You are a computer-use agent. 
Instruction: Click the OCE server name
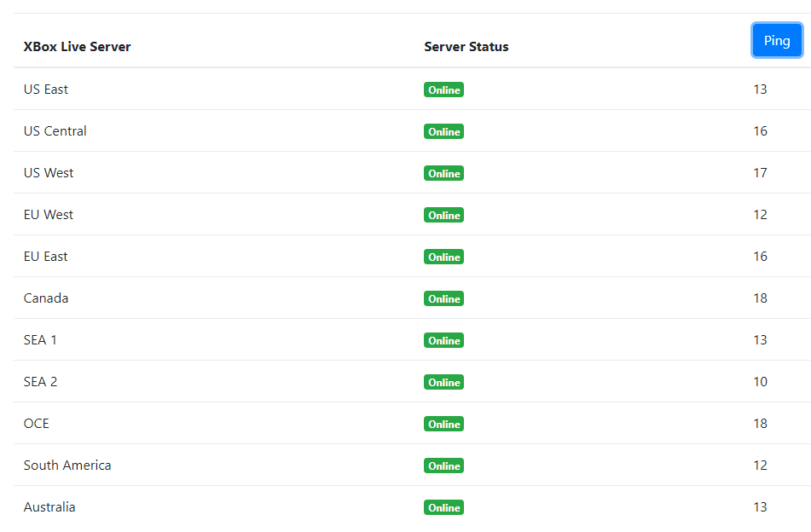coord(37,424)
